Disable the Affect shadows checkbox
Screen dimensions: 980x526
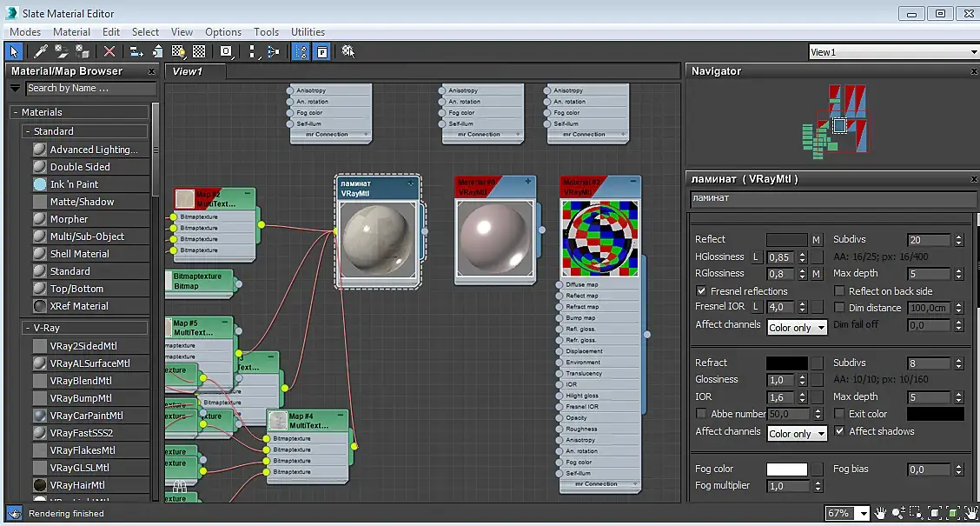point(839,431)
